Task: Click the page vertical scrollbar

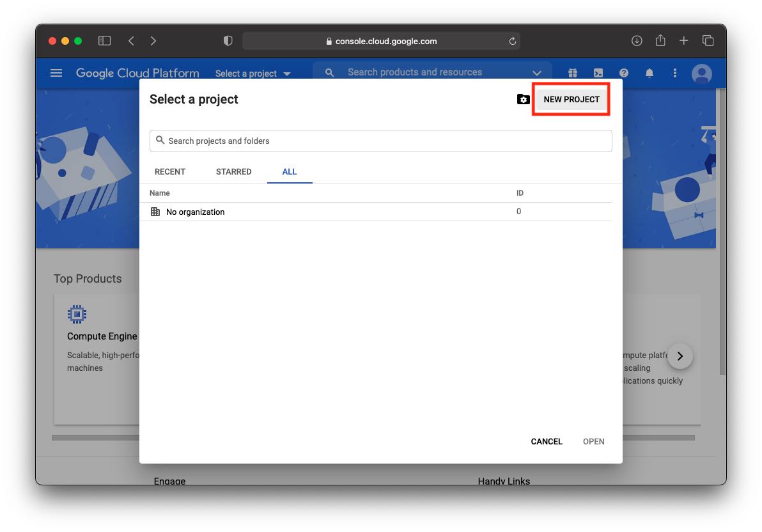Action: click(x=722, y=231)
